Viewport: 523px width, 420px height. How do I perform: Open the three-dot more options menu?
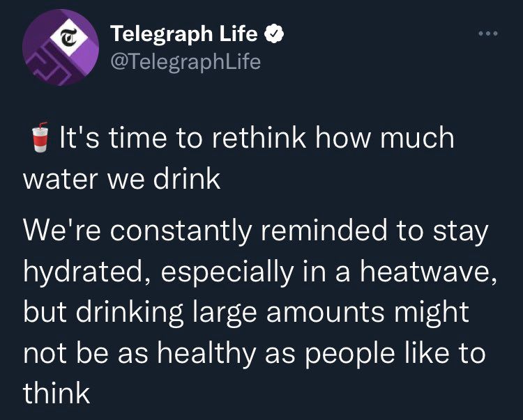(487, 34)
